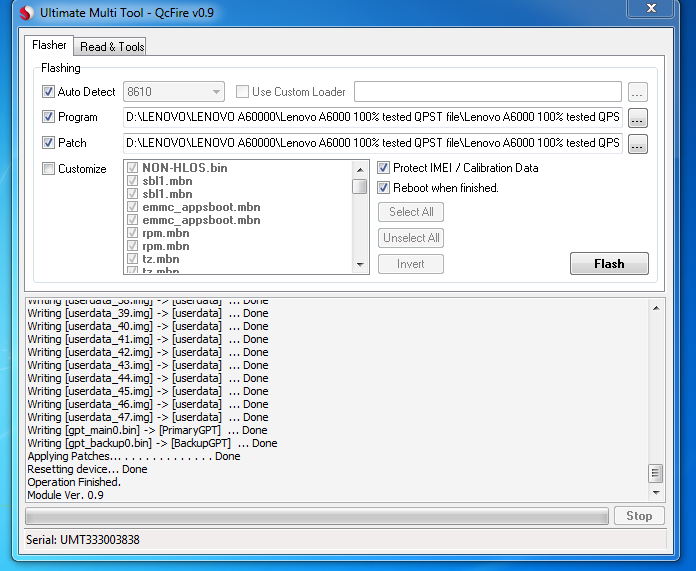Click the log panel scrollbar thumb

[x=656, y=473]
